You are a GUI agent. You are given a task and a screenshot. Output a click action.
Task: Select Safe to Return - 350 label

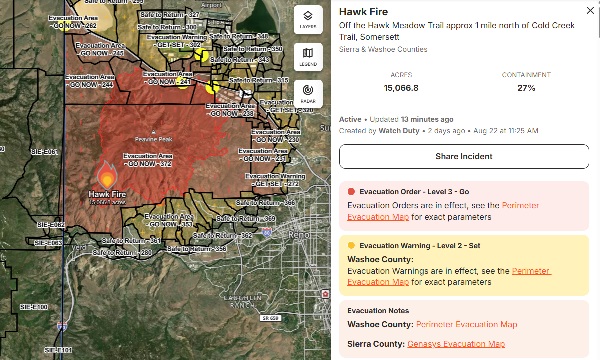[253, 49]
